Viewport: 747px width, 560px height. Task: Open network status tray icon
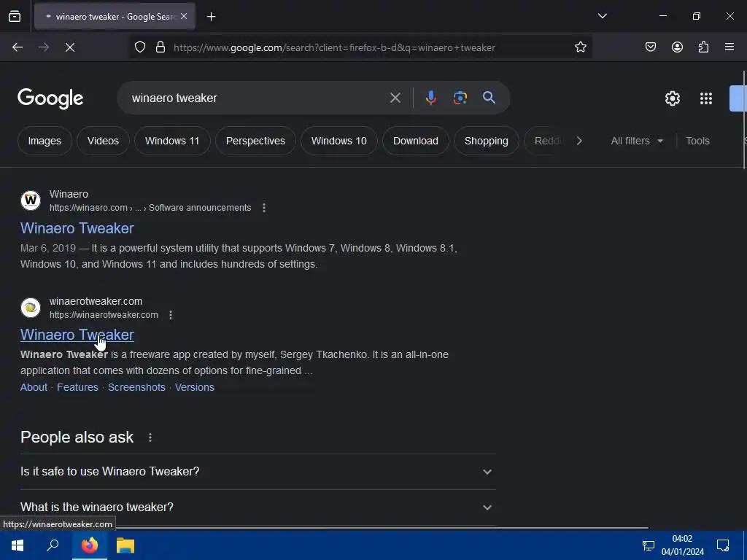point(649,545)
